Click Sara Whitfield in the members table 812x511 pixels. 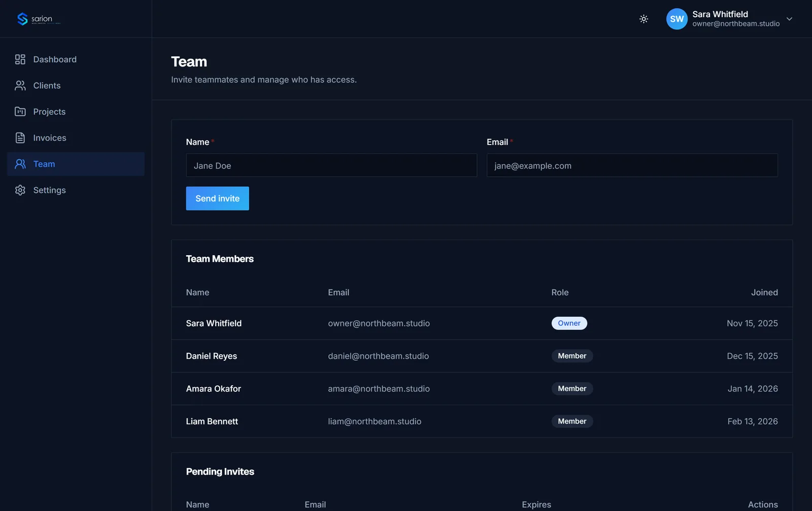[214, 323]
